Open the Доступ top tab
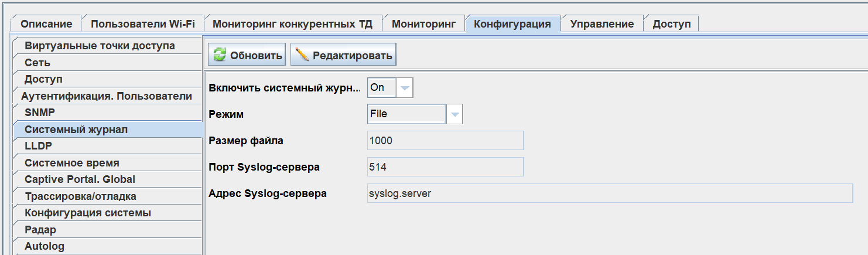The height and width of the screenshot is (255, 868). click(x=671, y=24)
